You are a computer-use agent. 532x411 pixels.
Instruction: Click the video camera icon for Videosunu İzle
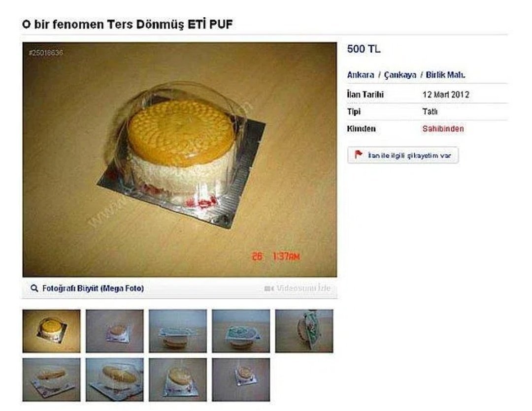click(269, 288)
